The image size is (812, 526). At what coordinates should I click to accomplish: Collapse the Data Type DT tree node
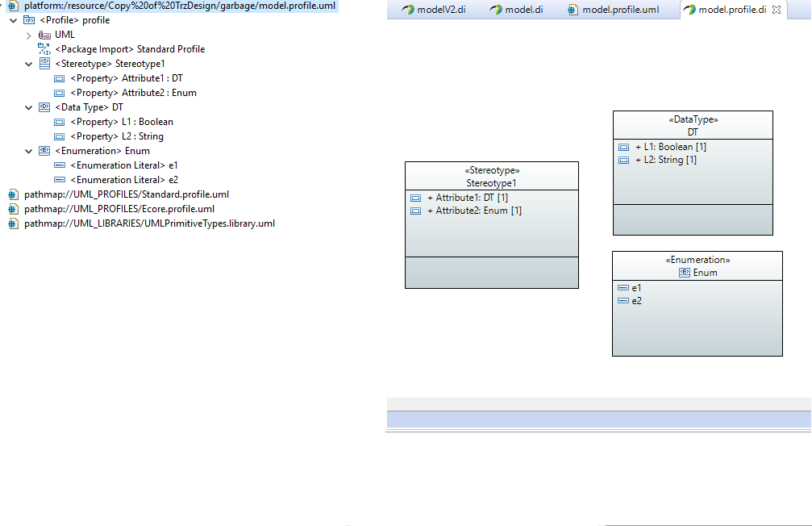point(29,108)
